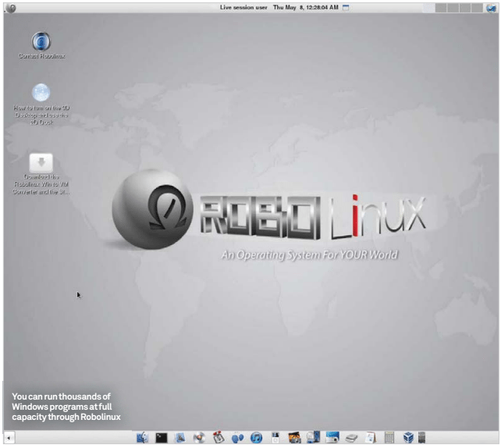Viewport: 501px width, 448px height.
Task: Launch the calculator from the dock
Action: point(389,437)
